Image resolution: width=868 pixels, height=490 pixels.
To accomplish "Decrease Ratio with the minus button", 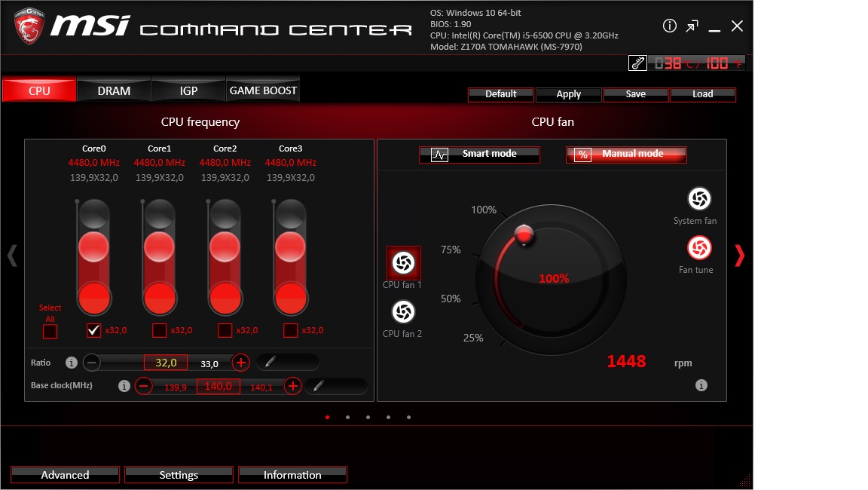I will 92,363.
